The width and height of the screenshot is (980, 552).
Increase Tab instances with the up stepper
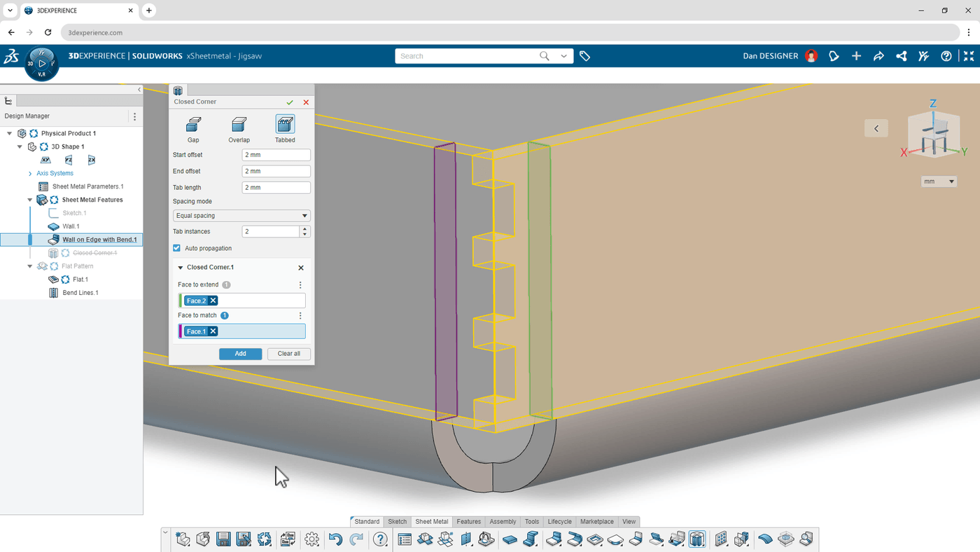304,228
